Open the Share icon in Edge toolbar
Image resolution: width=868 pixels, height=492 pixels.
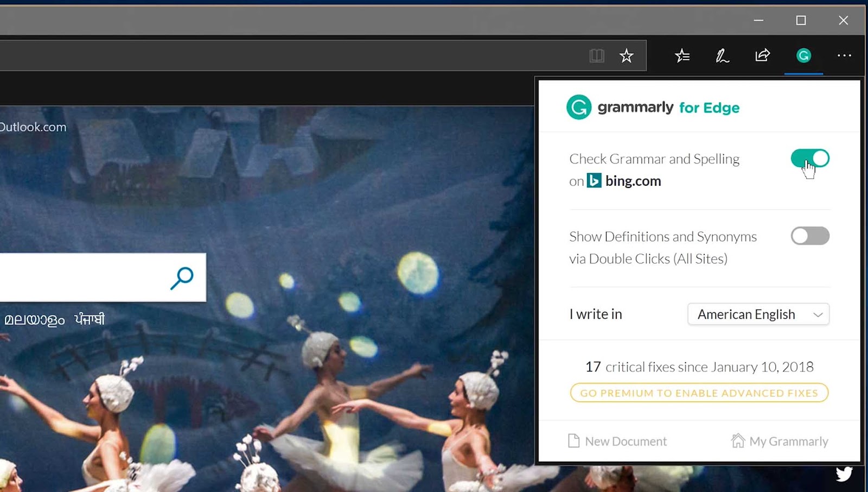pos(762,55)
